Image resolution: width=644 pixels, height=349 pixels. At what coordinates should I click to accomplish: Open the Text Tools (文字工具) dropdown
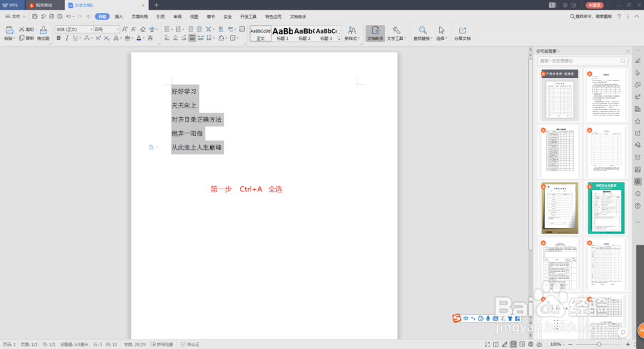click(396, 33)
